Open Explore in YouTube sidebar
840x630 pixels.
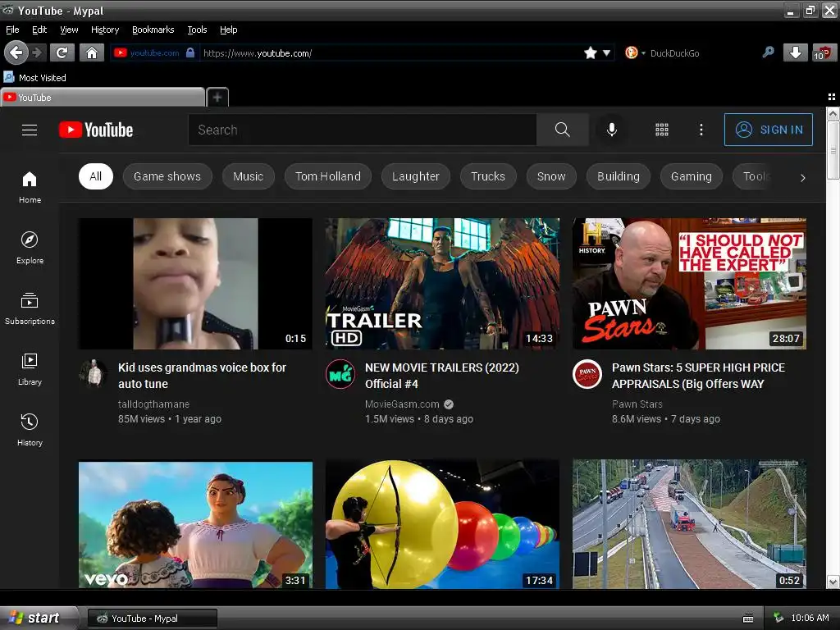point(30,248)
